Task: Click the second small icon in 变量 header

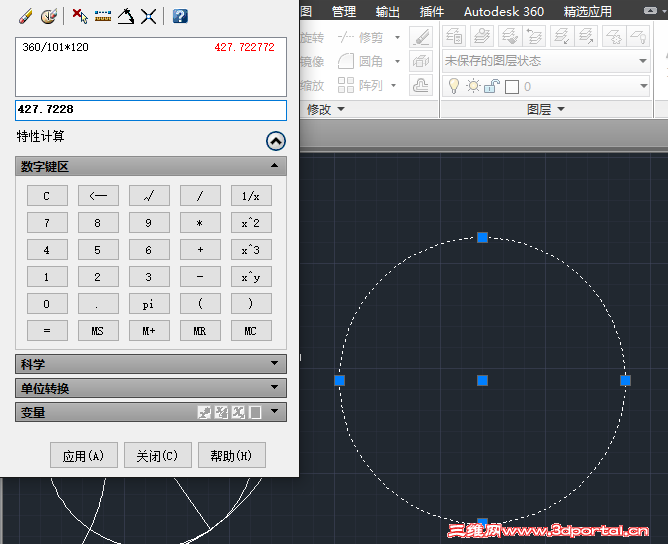Action: (222, 412)
